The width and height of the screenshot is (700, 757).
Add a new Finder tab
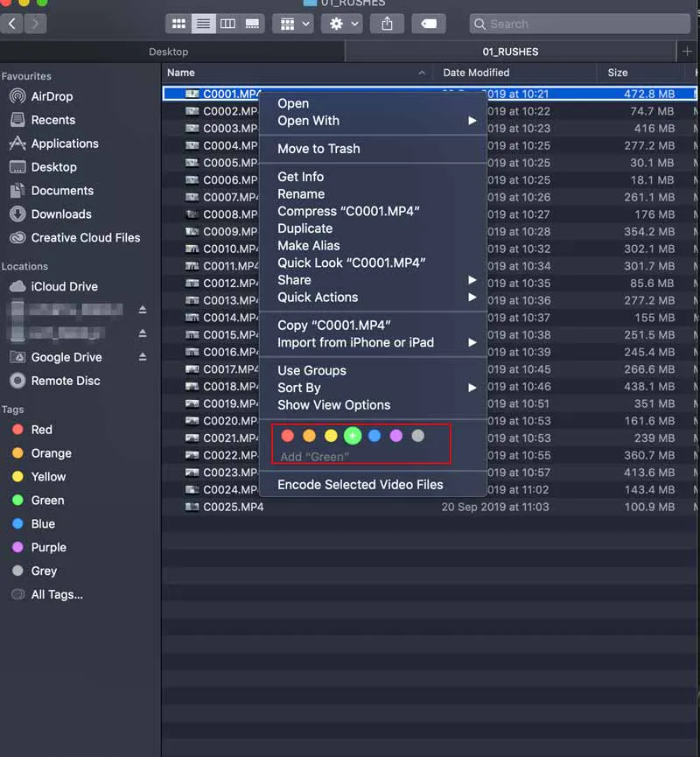pyautogui.click(x=687, y=52)
